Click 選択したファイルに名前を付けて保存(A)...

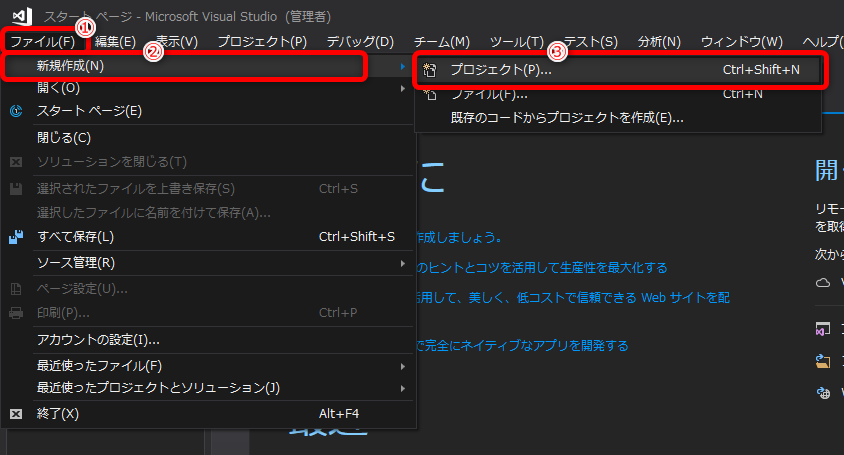click(209, 213)
